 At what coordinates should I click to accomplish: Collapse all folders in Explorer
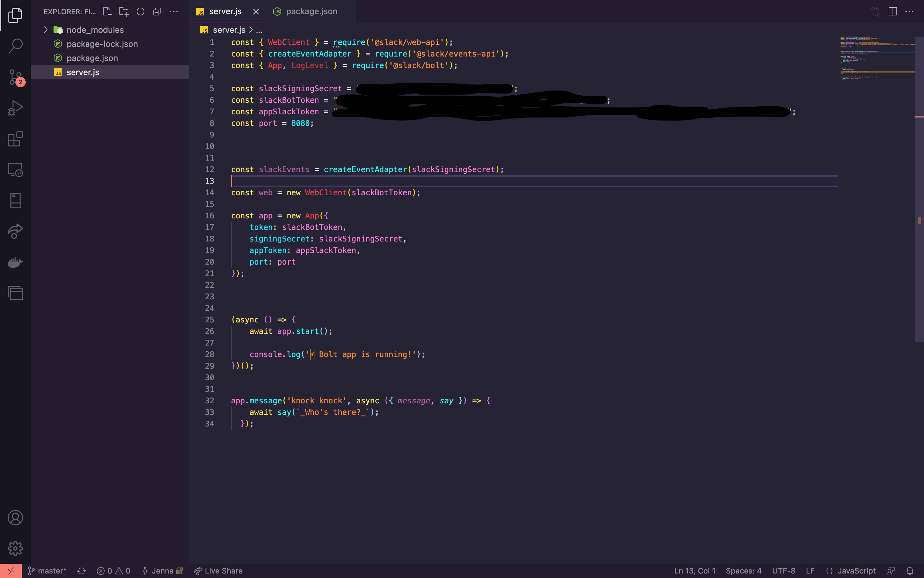(157, 12)
